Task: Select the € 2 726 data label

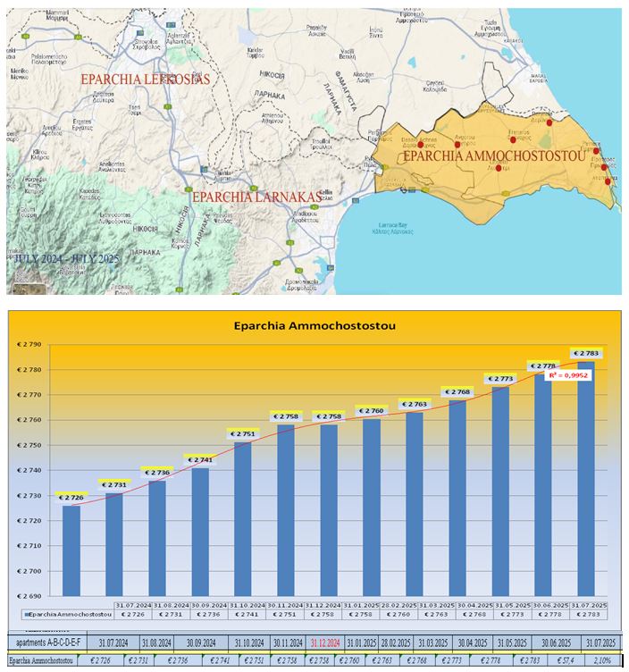Action: [x=74, y=496]
